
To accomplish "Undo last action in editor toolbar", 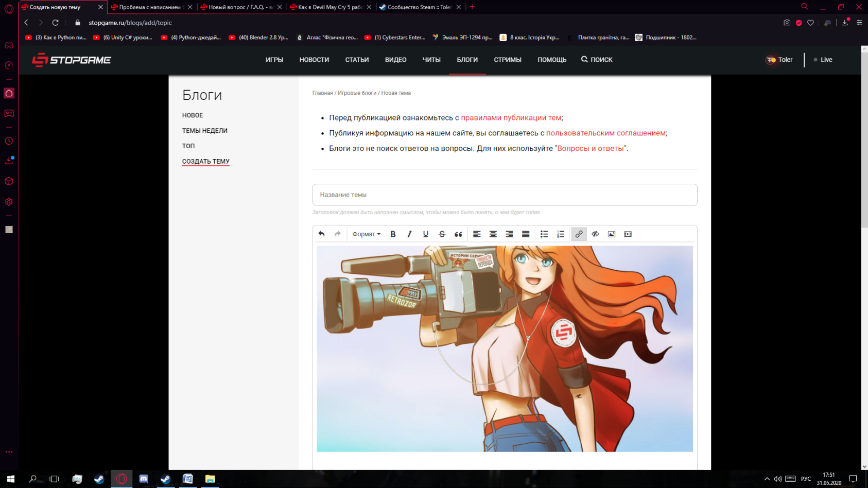I will tap(321, 234).
